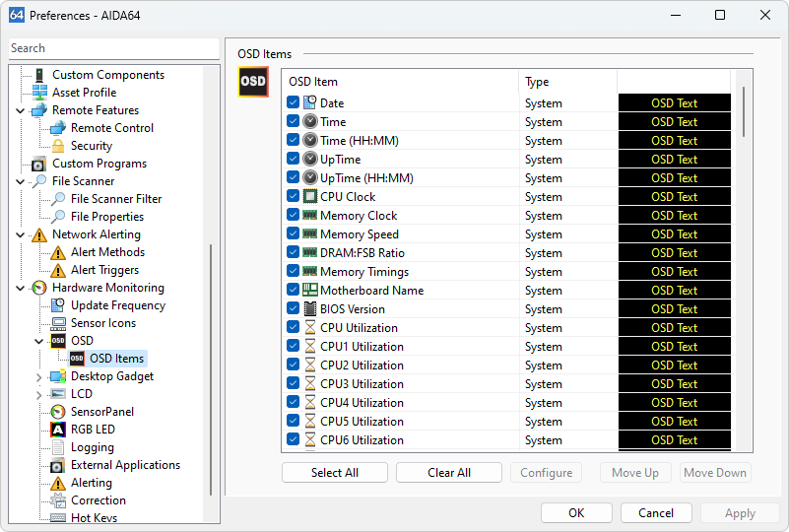Expand the Desktop Gadget tree node
The image size is (789, 532).
coord(39,376)
